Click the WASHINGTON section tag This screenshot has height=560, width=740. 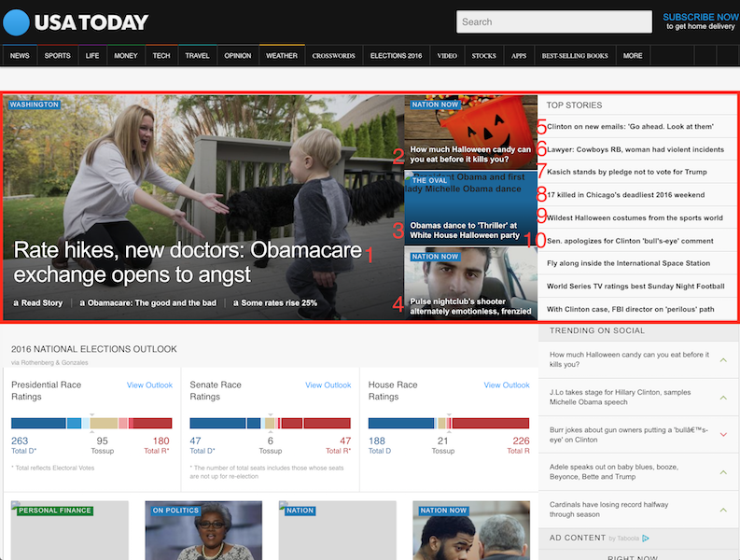34,105
